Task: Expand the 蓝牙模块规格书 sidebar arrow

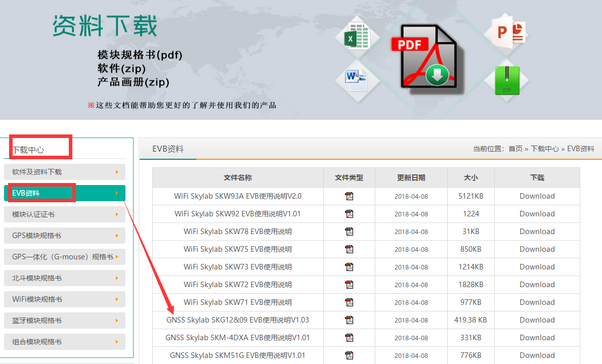Action: coord(117,321)
